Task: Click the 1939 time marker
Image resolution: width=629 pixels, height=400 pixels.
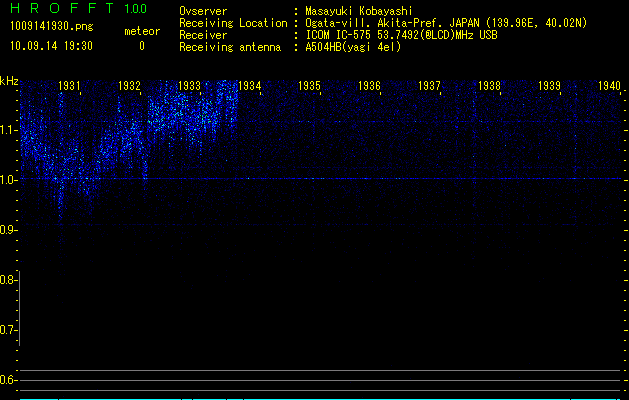Action: coord(549,85)
